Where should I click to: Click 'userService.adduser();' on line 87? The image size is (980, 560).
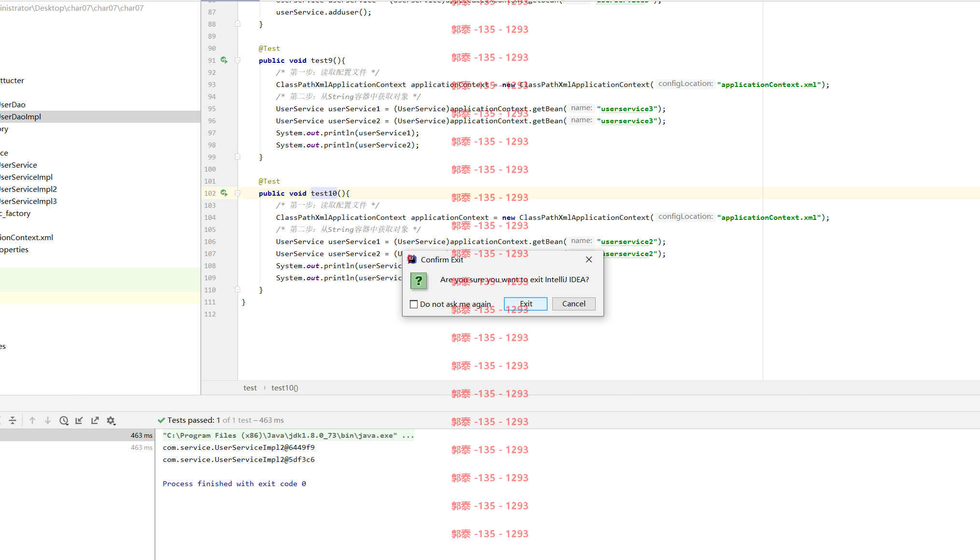click(x=323, y=12)
